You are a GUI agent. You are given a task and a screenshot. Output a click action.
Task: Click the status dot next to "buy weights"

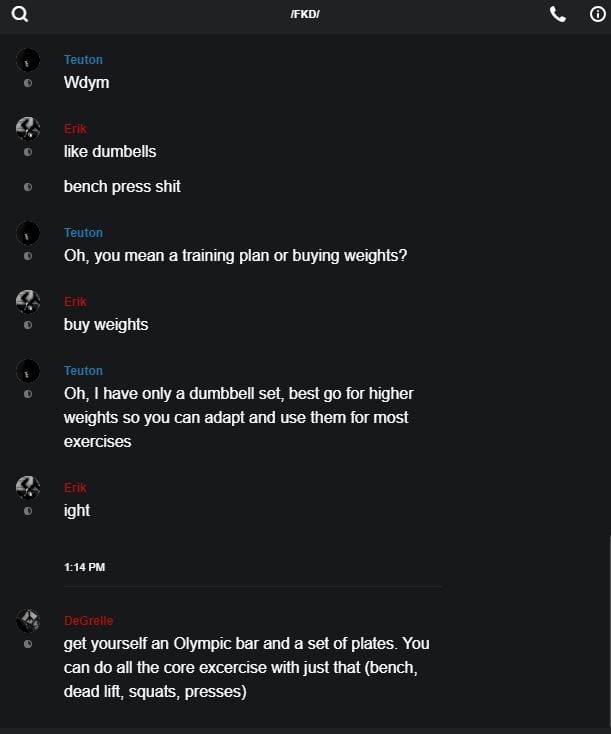[28, 325]
